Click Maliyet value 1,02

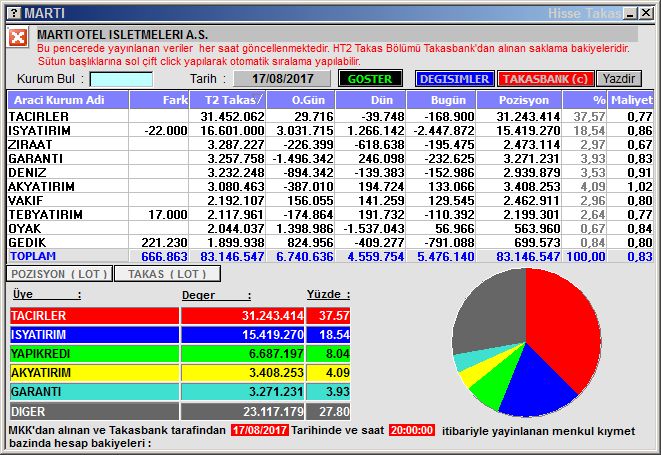pyautogui.click(x=640, y=186)
